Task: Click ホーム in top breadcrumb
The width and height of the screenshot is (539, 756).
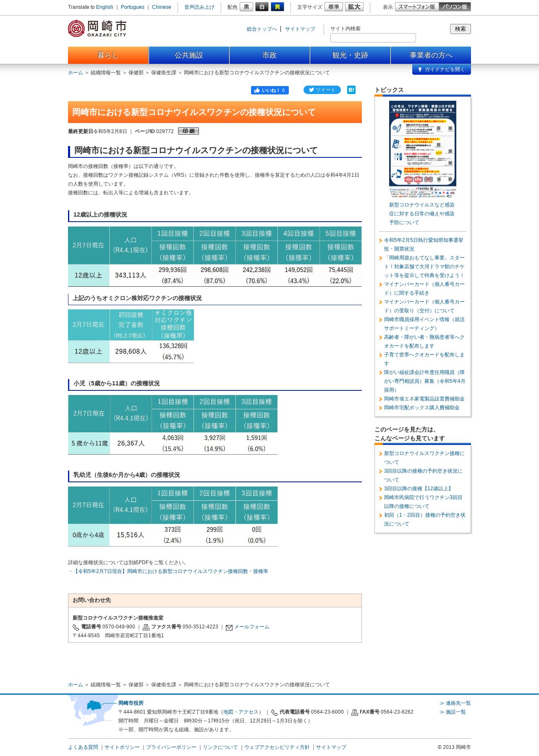Action: (76, 73)
